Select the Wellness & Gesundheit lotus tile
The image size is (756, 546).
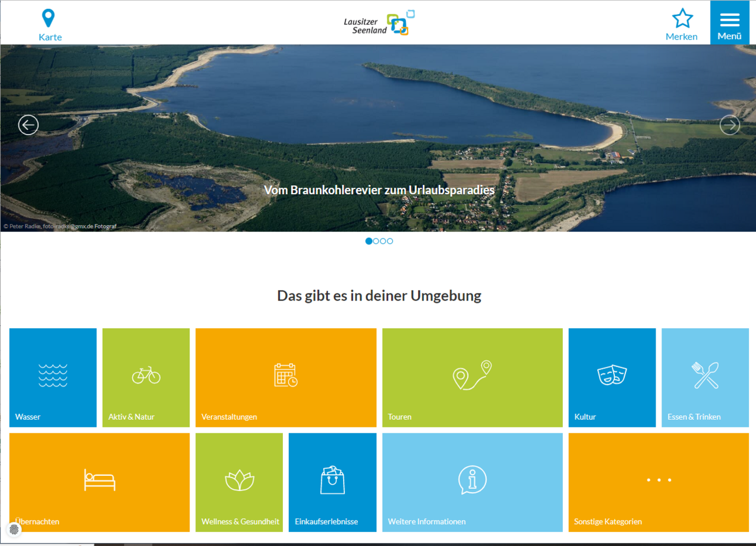(x=239, y=482)
